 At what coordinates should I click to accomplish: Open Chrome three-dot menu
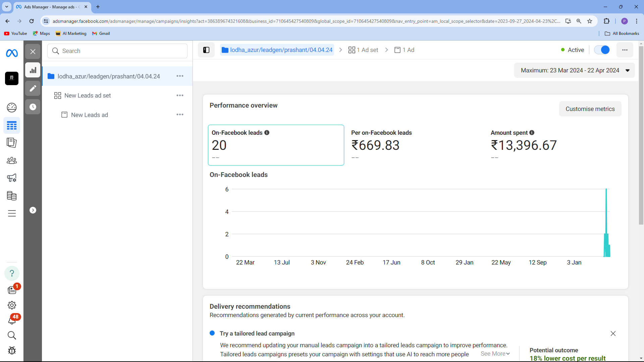636,21
